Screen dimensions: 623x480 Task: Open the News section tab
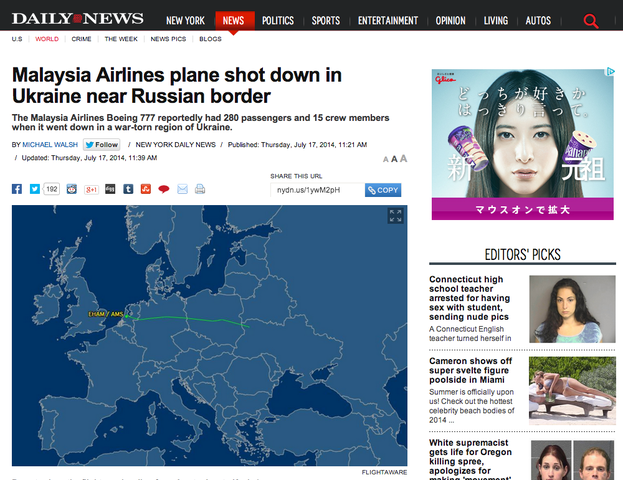(235, 21)
